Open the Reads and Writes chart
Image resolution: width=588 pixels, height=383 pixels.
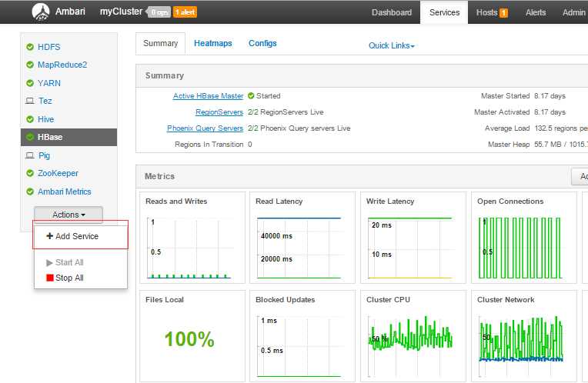pos(192,238)
